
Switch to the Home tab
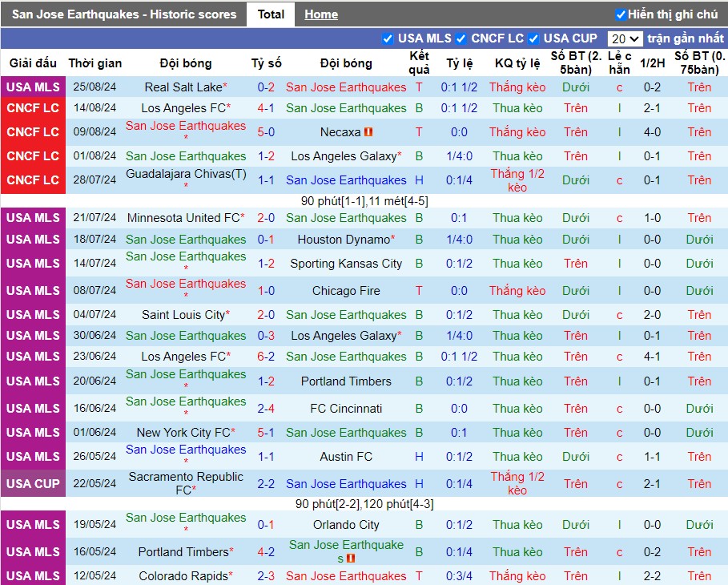point(321,14)
